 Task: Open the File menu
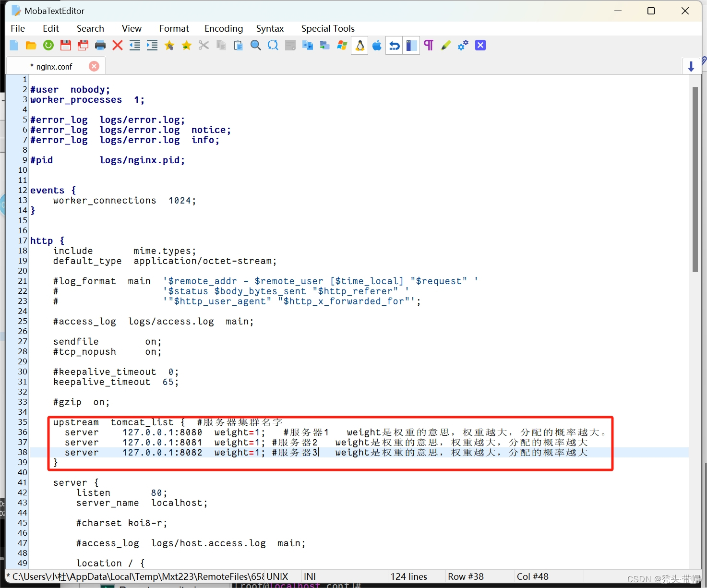18,29
